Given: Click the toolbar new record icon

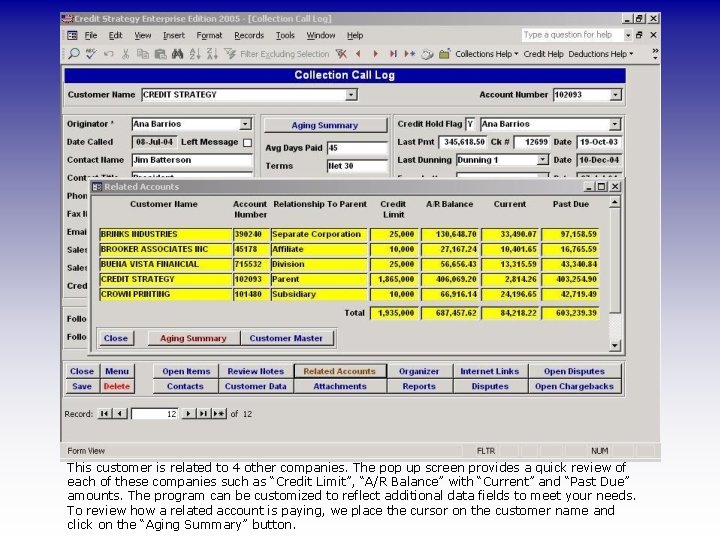Looking at the screenshot, I should coord(410,54).
